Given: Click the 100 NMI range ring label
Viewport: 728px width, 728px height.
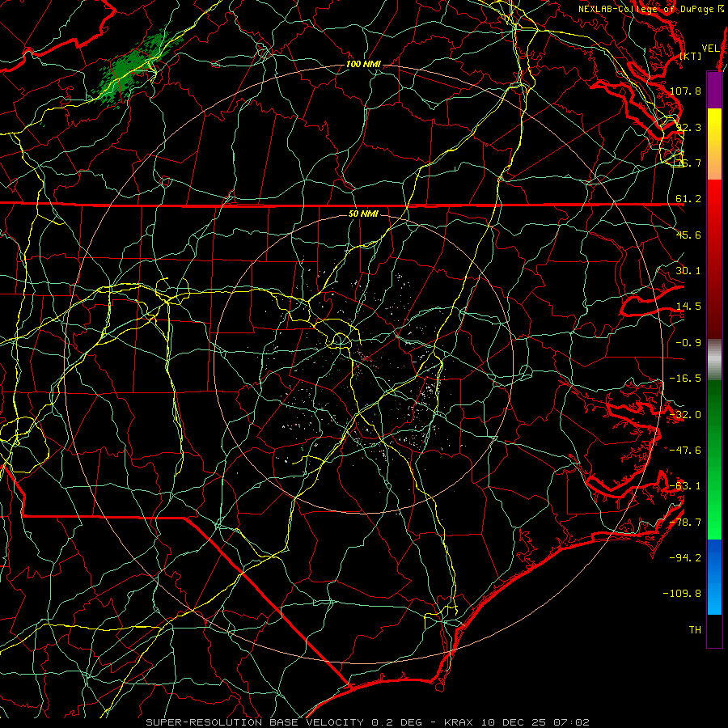Looking at the screenshot, I should 363,64.
